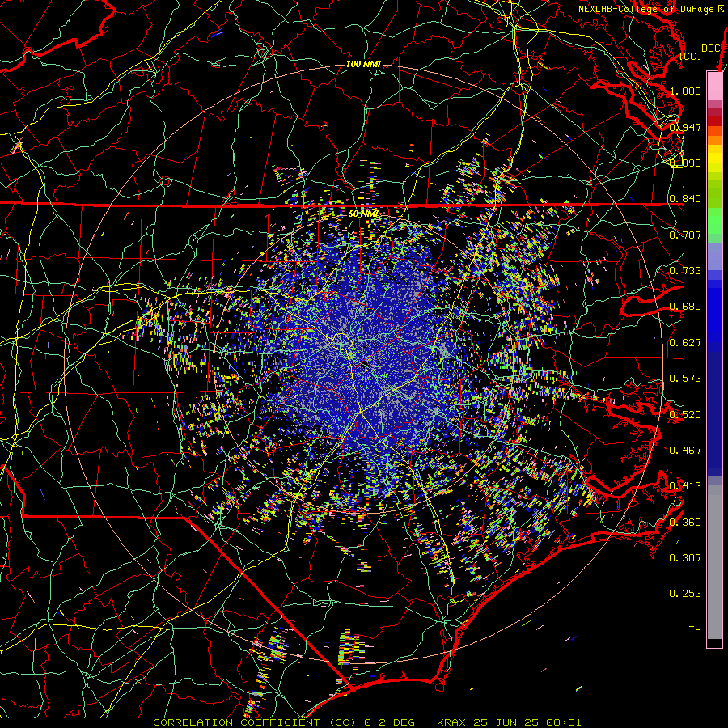Screen dimensions: 728x728
Task: Click the 0.627 legend value
Action: tap(685, 343)
